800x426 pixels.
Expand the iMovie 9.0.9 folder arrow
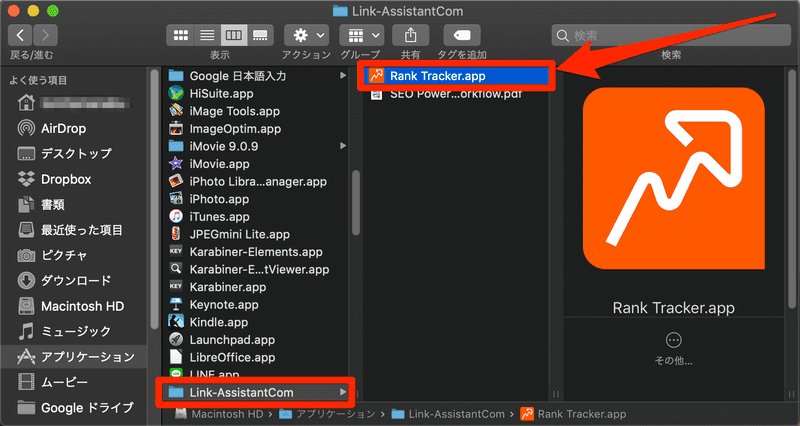click(343, 146)
